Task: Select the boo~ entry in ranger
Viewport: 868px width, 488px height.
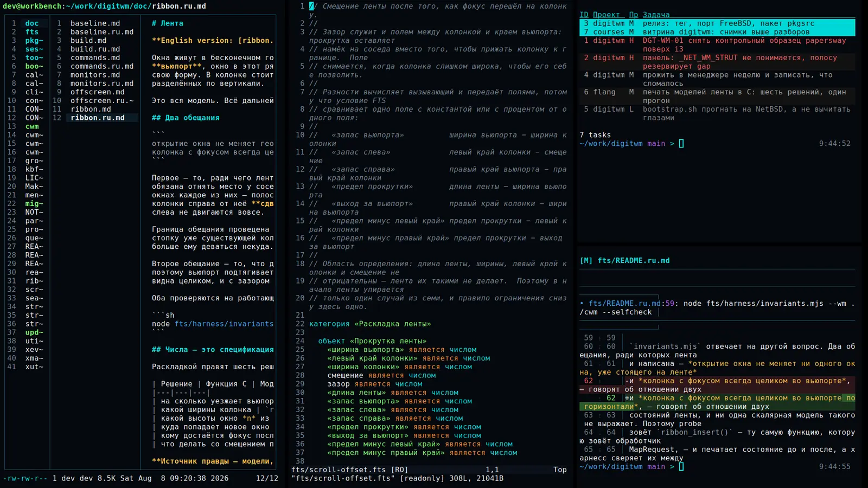Action: 34,66
